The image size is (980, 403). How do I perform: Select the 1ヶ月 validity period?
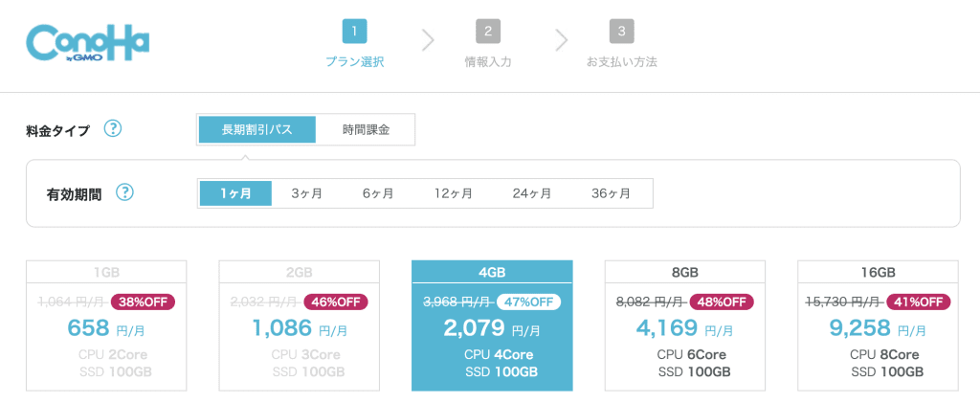tap(235, 193)
